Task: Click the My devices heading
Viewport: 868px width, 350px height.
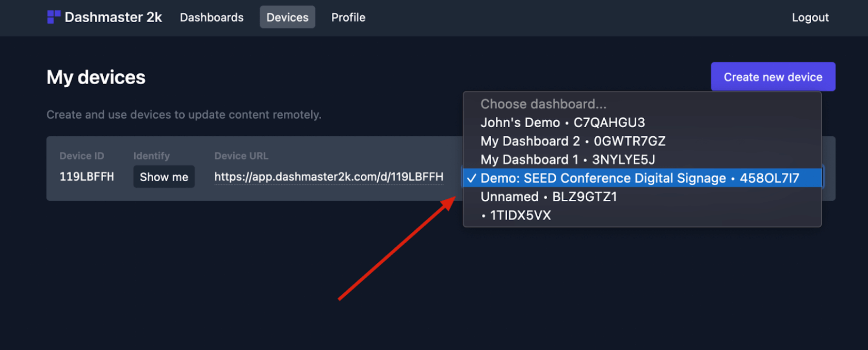Action: point(95,76)
